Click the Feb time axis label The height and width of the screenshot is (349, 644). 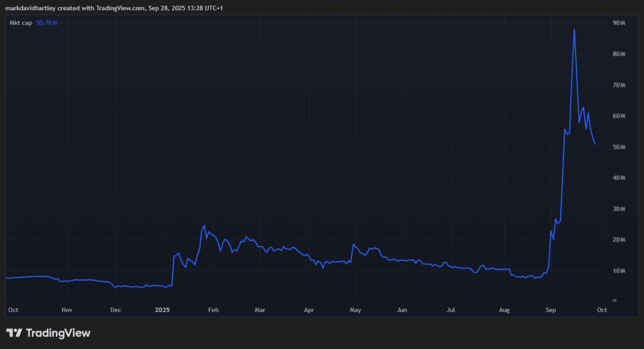pyautogui.click(x=213, y=310)
